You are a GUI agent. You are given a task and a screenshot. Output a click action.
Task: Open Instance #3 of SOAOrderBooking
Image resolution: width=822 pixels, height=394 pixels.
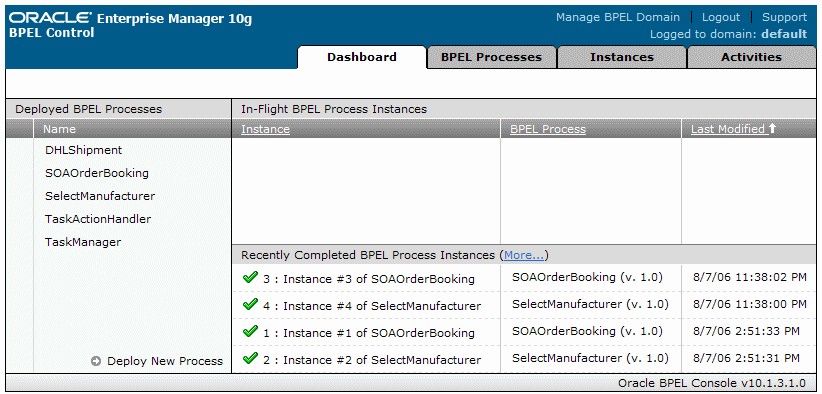(x=369, y=279)
